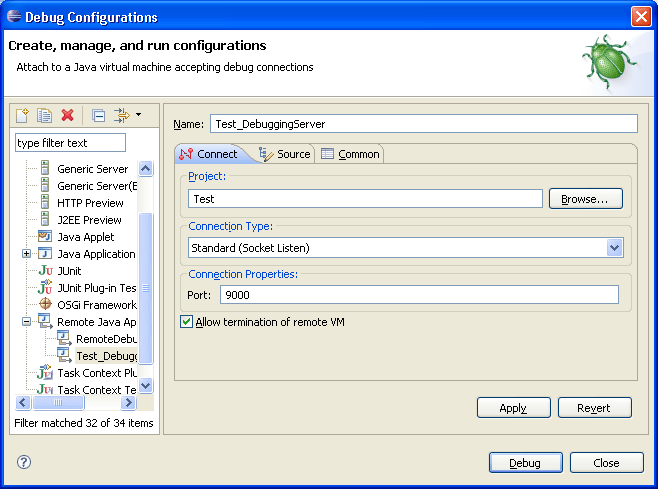Collapse all tree items icon

(x=99, y=115)
